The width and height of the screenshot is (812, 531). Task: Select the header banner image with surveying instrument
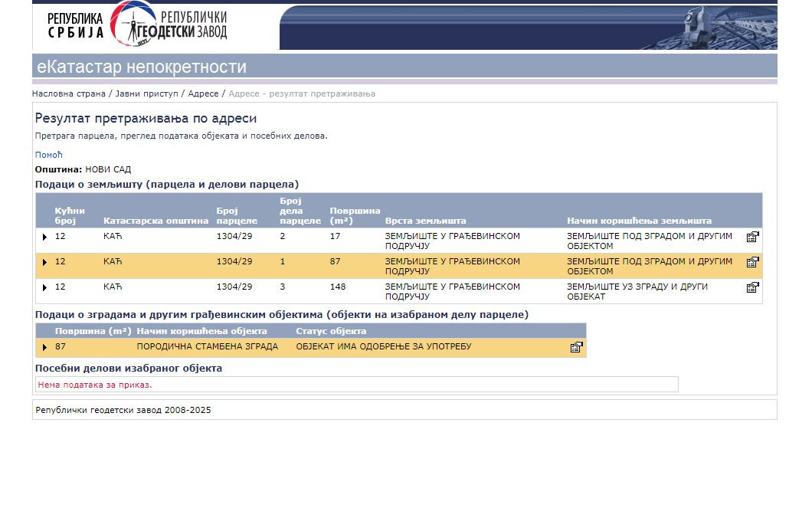pyautogui.click(x=528, y=27)
